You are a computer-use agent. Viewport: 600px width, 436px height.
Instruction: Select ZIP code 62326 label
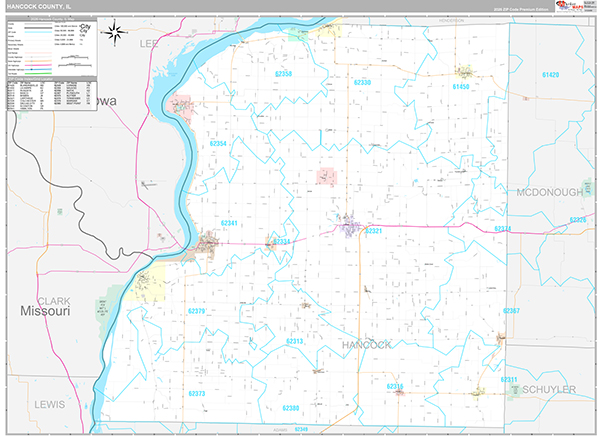[x=578, y=220]
